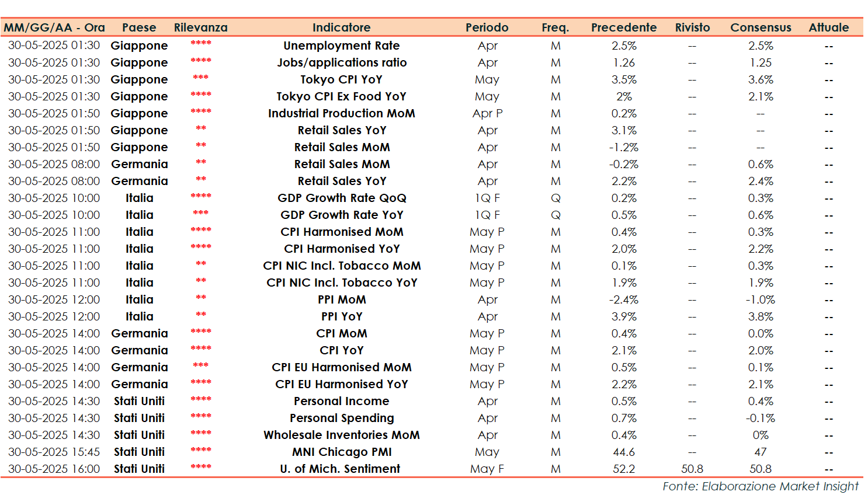The image size is (868, 495).
Task: Select the GDP Growth Rate QoQ cell
Action: (x=341, y=198)
